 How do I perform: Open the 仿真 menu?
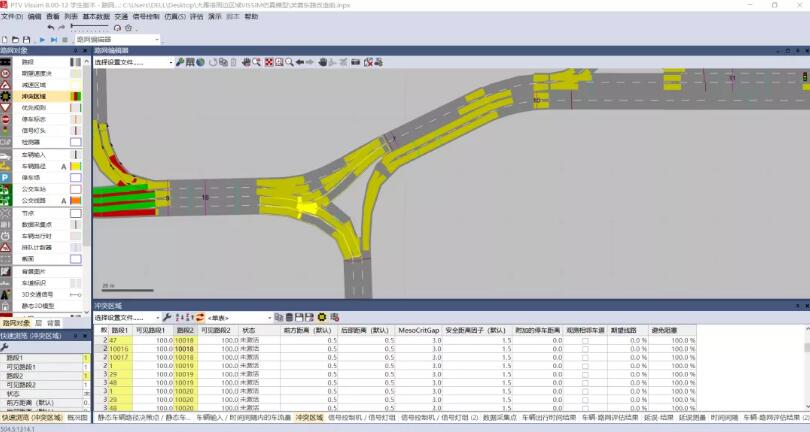tap(175, 17)
